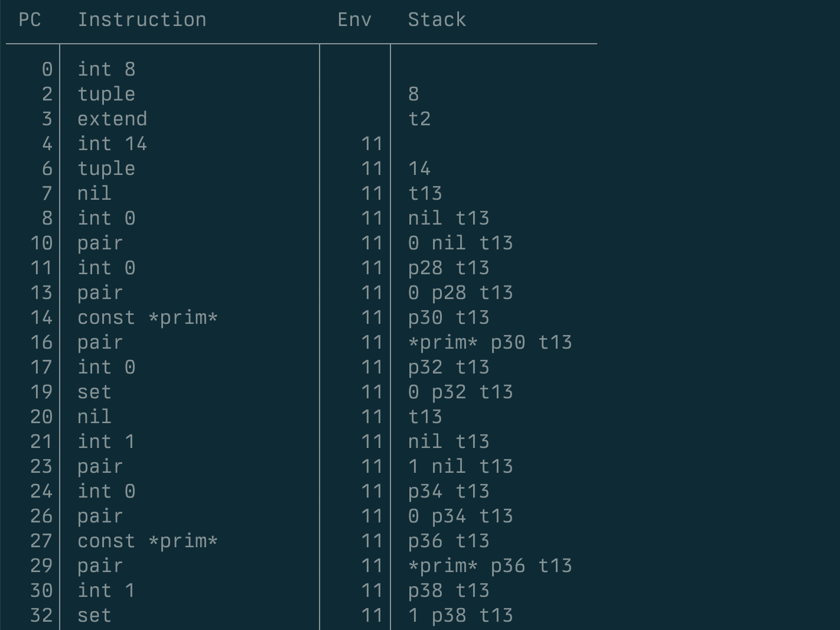Select stack entry '1 p38 t13'

461,615
